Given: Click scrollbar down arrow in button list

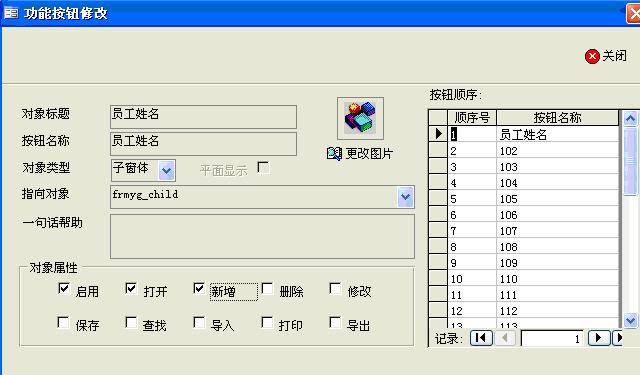Looking at the screenshot, I should click(x=630, y=320).
